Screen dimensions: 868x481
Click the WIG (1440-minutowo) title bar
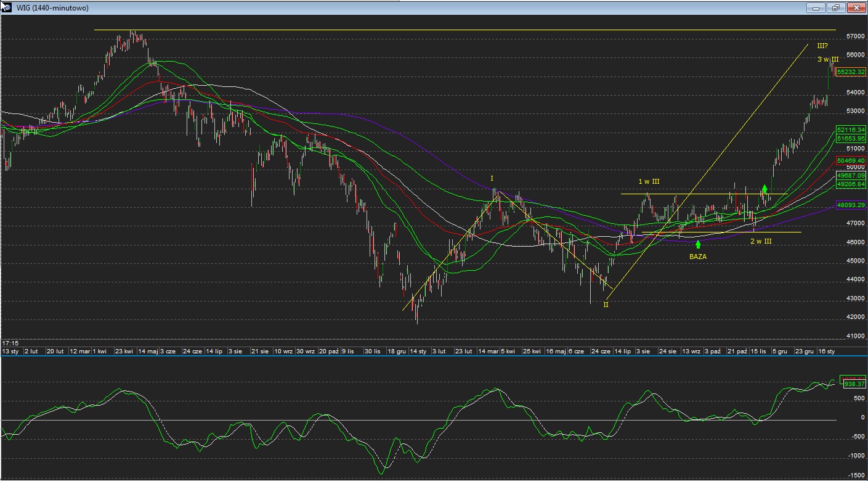370,8
